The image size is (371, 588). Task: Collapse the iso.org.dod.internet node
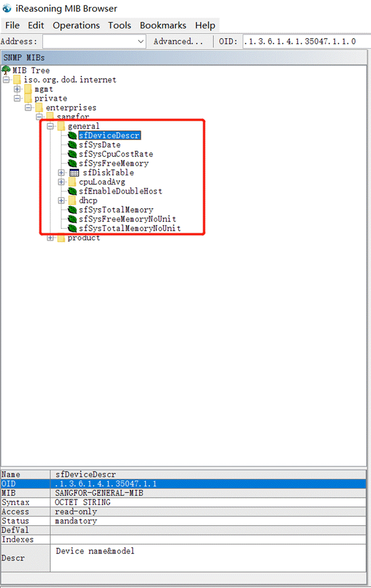[6, 79]
